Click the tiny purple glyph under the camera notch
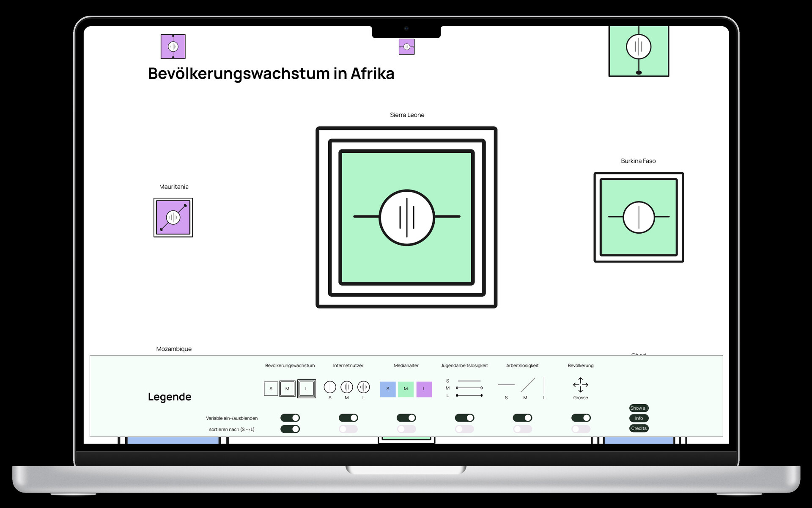Viewport: 812px width, 508px height. tap(406, 47)
